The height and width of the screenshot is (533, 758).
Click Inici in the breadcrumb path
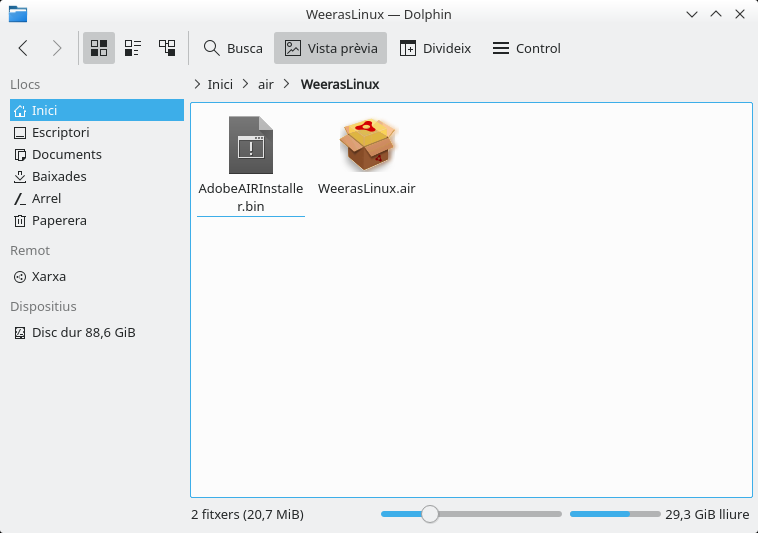[x=220, y=85]
